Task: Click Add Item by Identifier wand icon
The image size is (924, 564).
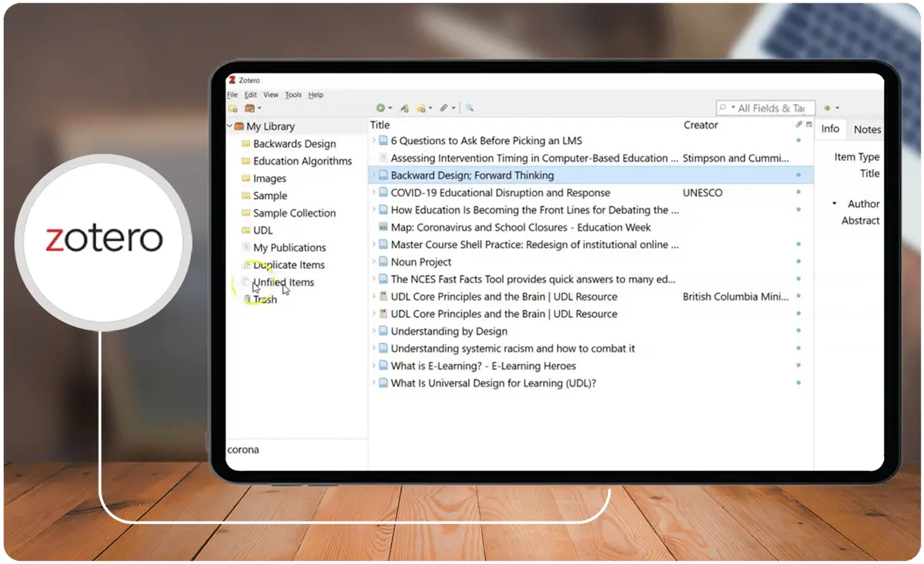Action: coord(404,108)
